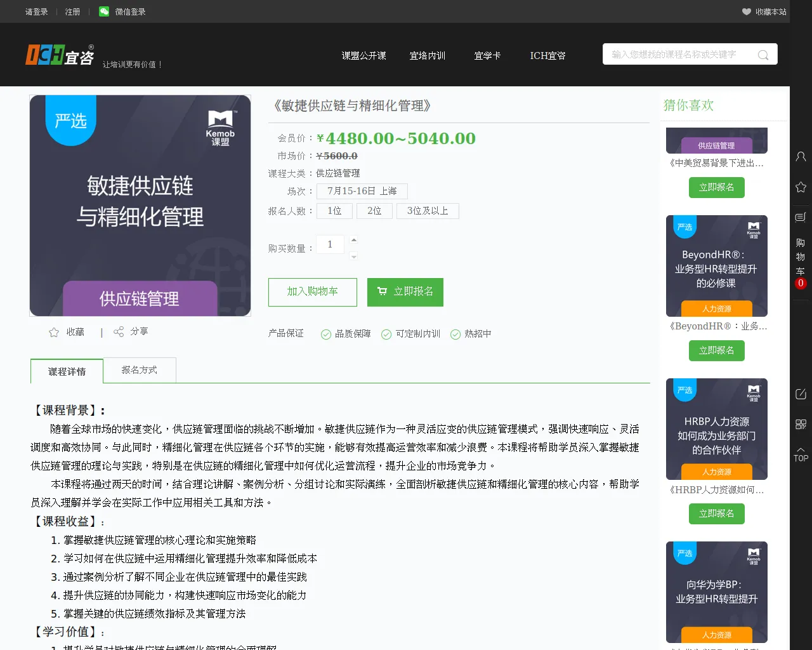Screen dimensions: 812x650
Task: Click the share icon under course image
Action: coord(119,331)
